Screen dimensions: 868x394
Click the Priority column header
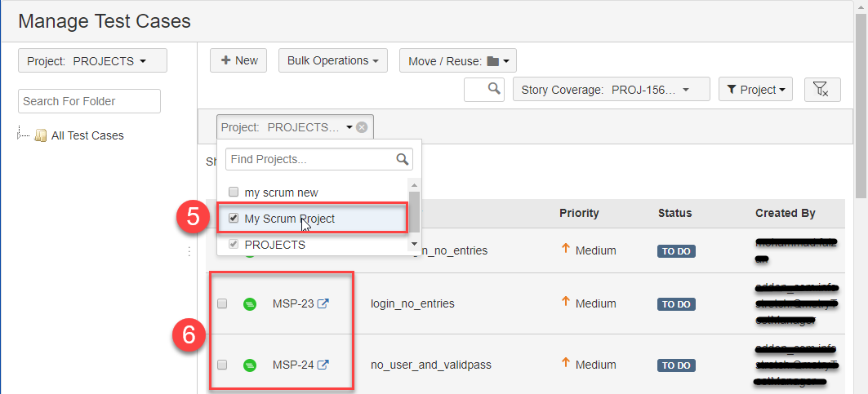579,213
